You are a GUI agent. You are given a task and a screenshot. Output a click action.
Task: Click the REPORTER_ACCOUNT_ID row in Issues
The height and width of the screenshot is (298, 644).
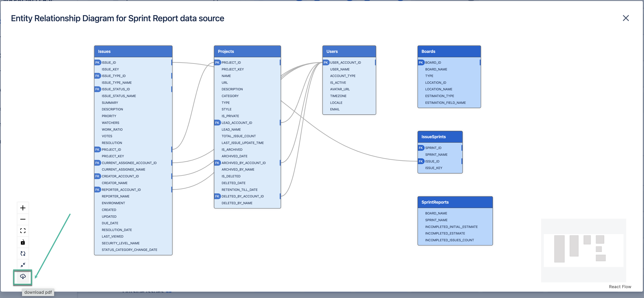pyautogui.click(x=121, y=190)
